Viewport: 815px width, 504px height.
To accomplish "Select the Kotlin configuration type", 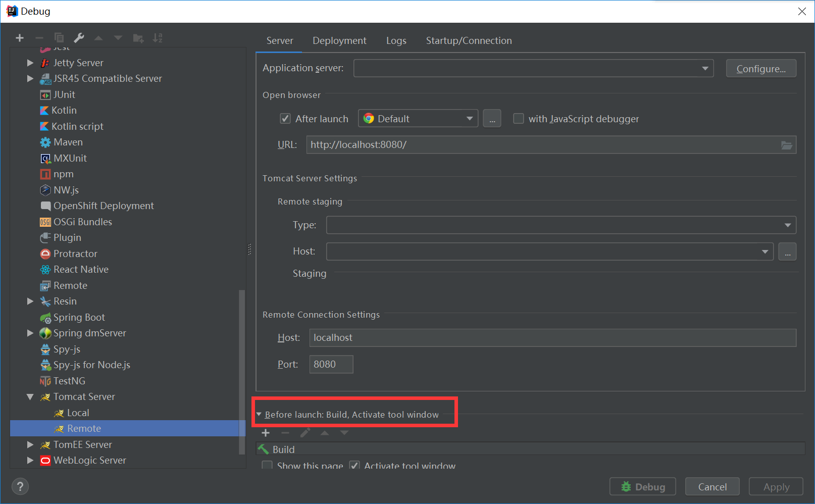I will click(63, 110).
